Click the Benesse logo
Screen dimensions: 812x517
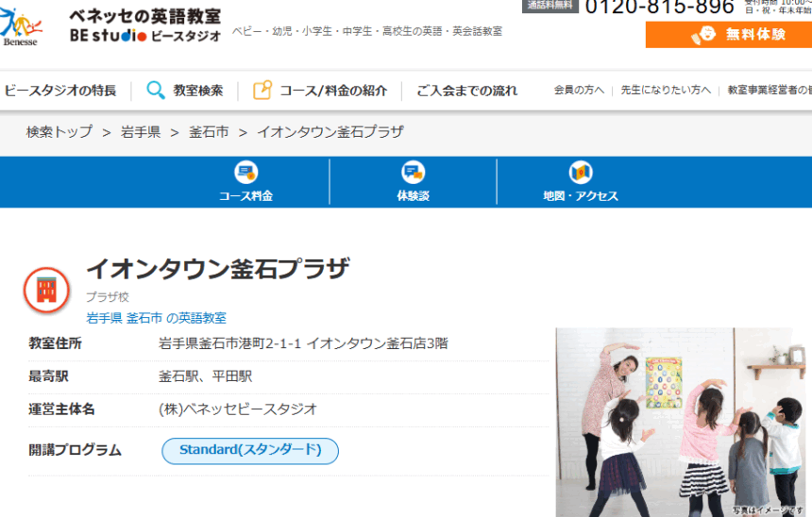(20, 27)
